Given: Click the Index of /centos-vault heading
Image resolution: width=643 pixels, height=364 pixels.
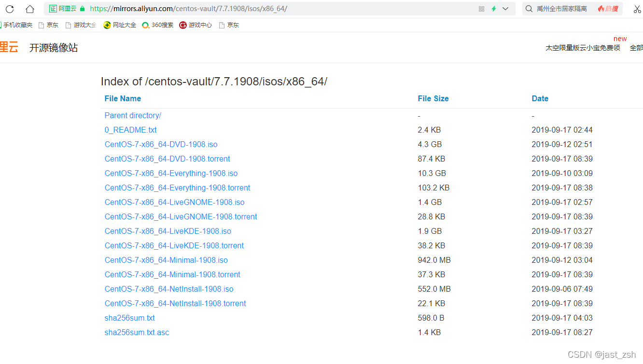Looking at the screenshot, I should pos(214,81).
